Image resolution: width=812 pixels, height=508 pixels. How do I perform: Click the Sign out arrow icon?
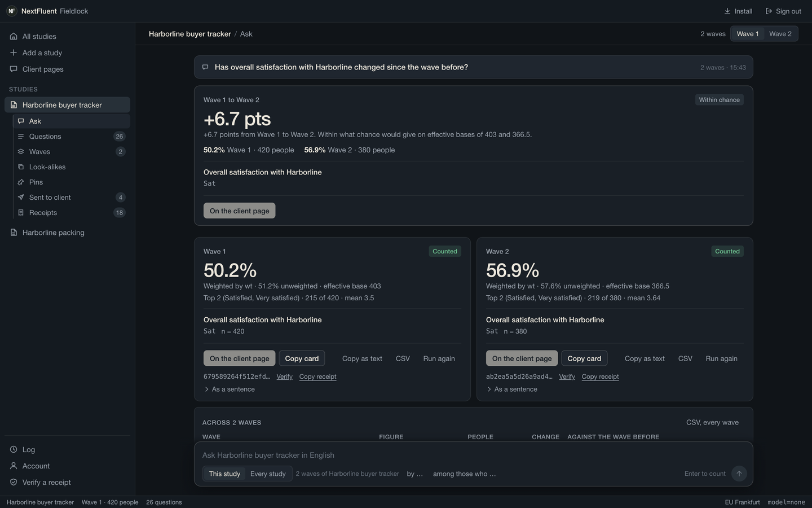click(x=769, y=11)
